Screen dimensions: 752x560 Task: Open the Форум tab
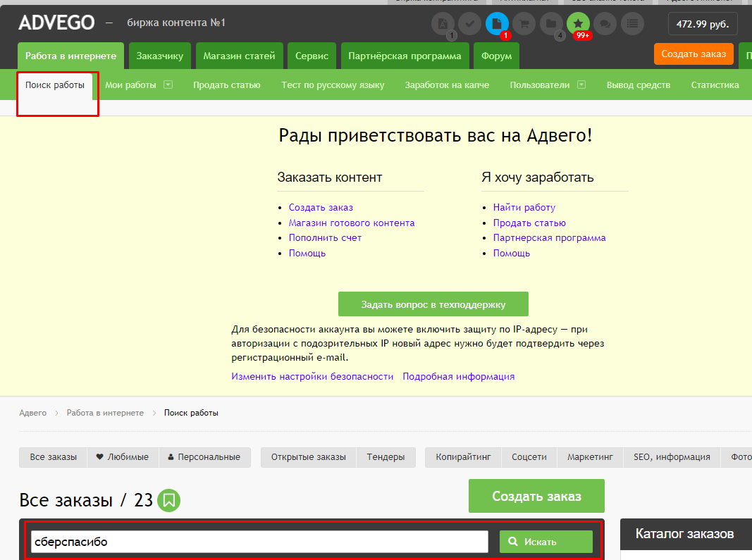click(496, 56)
